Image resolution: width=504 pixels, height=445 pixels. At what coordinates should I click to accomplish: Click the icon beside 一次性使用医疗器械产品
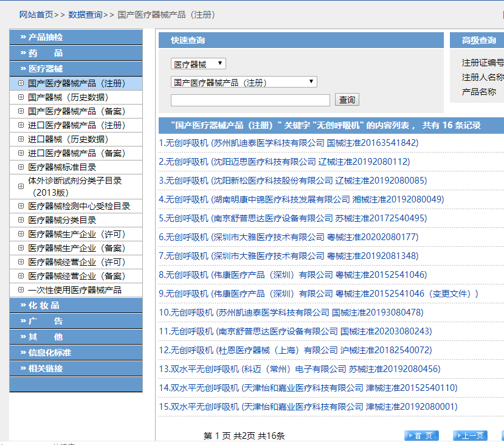point(21,290)
